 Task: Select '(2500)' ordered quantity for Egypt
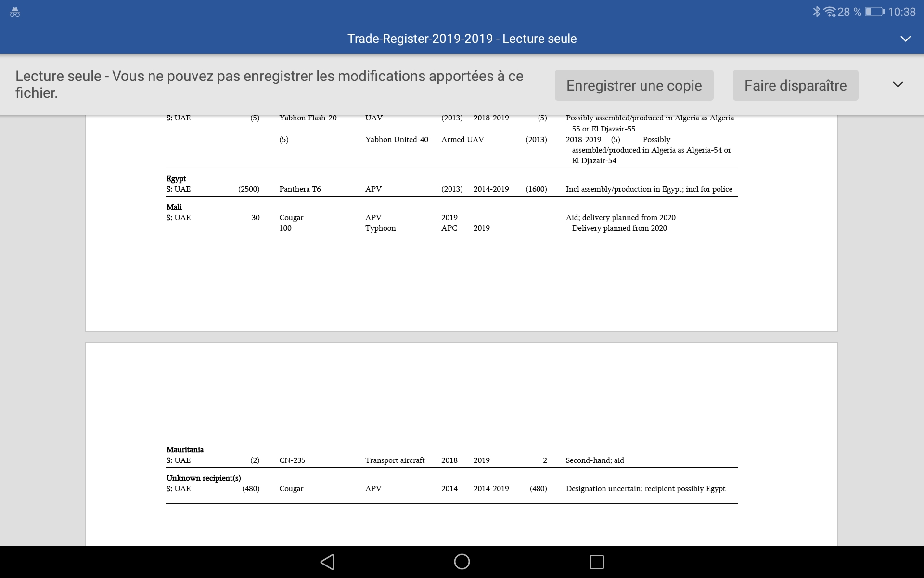pyautogui.click(x=249, y=189)
